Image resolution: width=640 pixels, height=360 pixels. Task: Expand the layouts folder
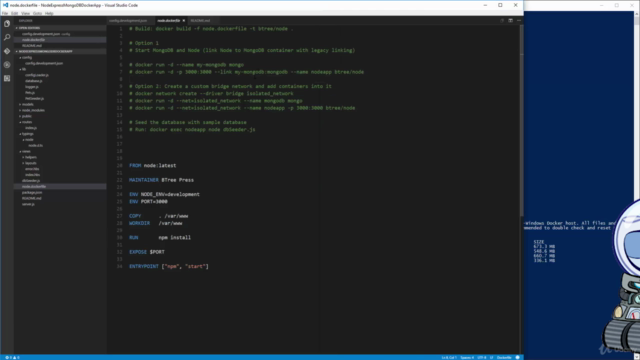31,163
